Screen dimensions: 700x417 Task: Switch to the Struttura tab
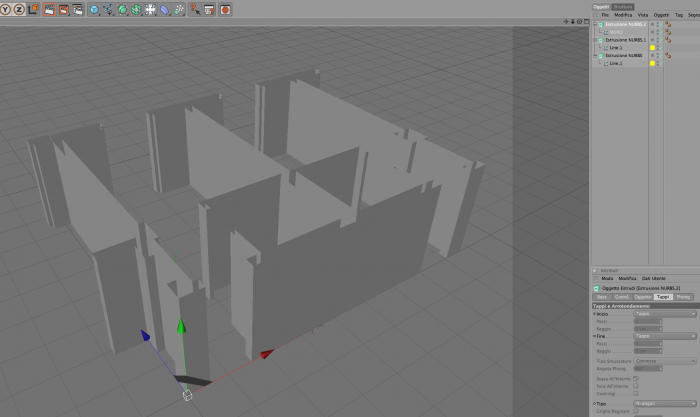click(622, 7)
